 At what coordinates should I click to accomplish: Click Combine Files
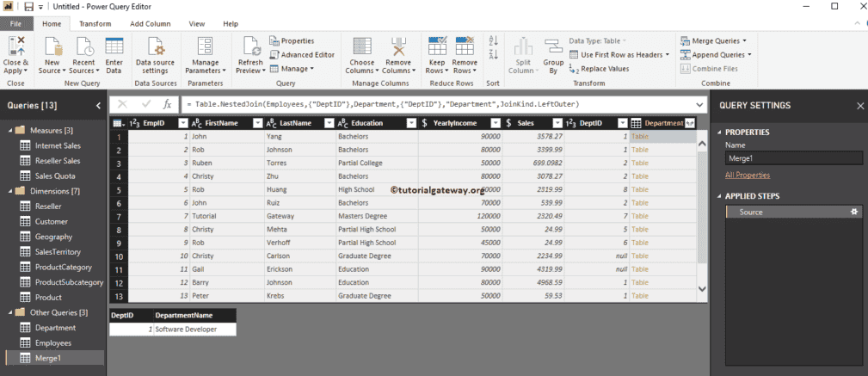tap(709, 69)
